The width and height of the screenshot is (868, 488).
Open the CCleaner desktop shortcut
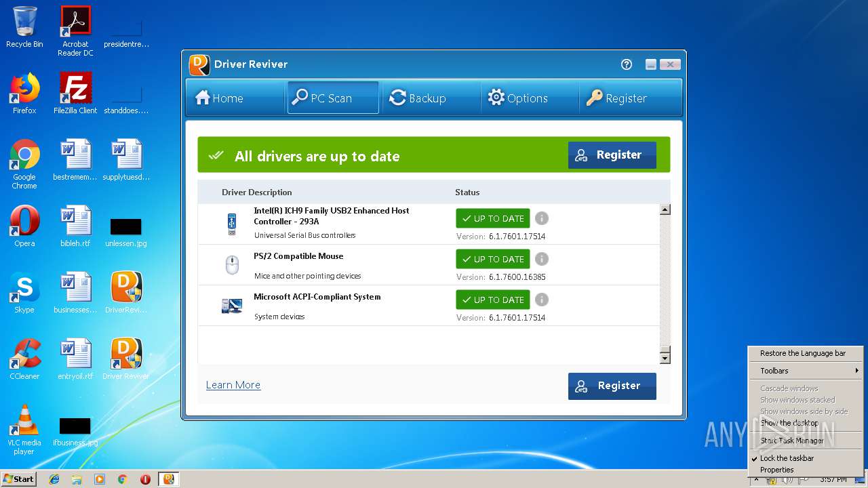click(x=24, y=359)
